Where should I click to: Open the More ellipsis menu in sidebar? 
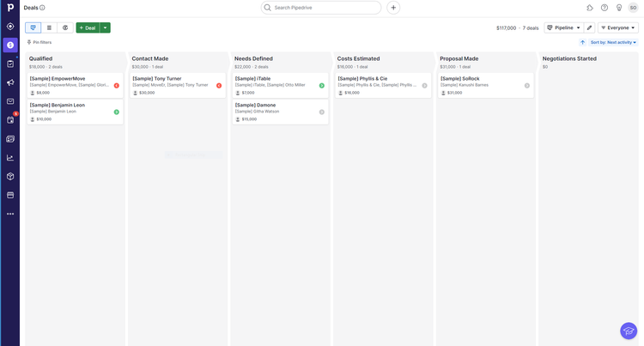10,214
